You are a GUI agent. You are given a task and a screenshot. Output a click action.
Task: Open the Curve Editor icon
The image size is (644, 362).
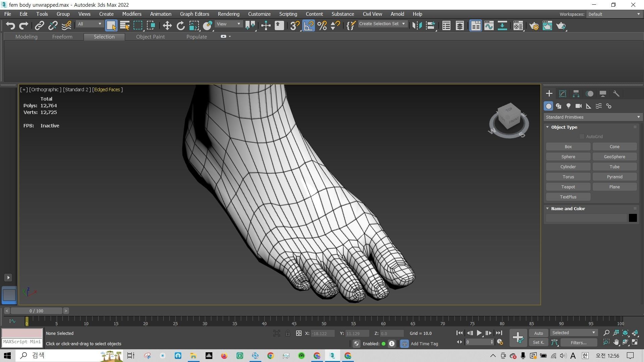(x=489, y=26)
